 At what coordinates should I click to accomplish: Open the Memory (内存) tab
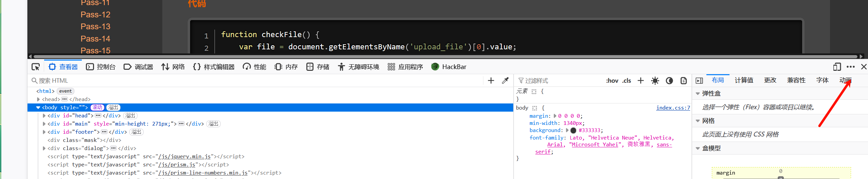tap(286, 67)
